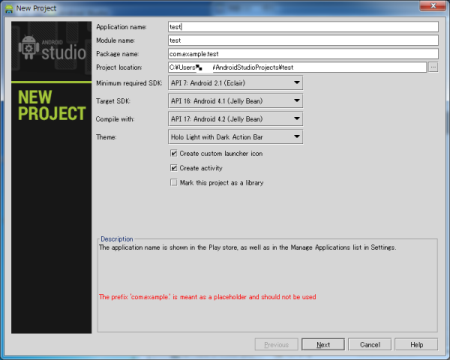
Task: Open the browse button for project location
Action: pyautogui.click(x=433, y=67)
